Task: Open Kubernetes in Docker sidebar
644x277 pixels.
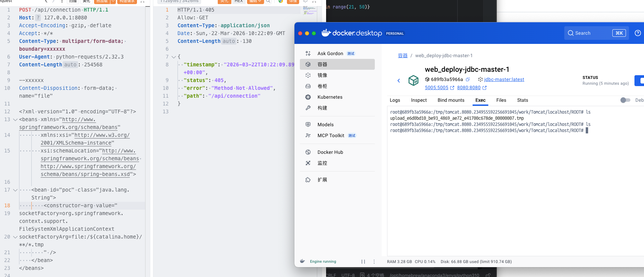Action: [337, 97]
